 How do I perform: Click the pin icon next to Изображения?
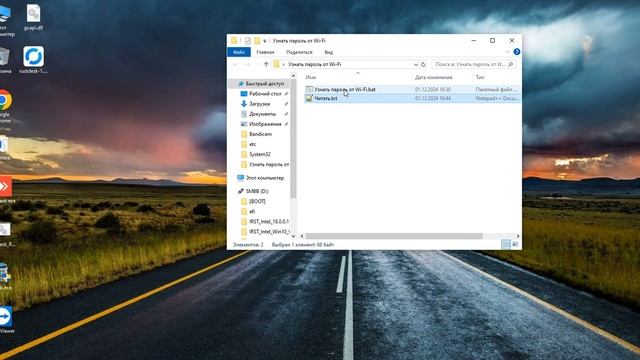click(287, 124)
